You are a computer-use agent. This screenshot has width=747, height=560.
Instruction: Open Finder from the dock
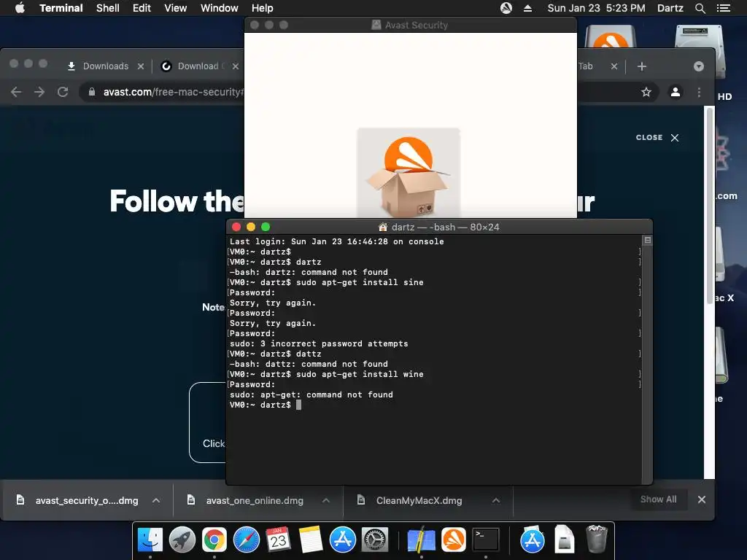pos(150,540)
